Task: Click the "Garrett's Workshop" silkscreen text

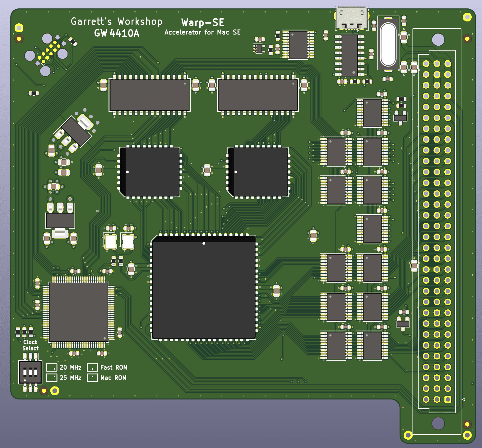Action: pyautogui.click(x=117, y=21)
